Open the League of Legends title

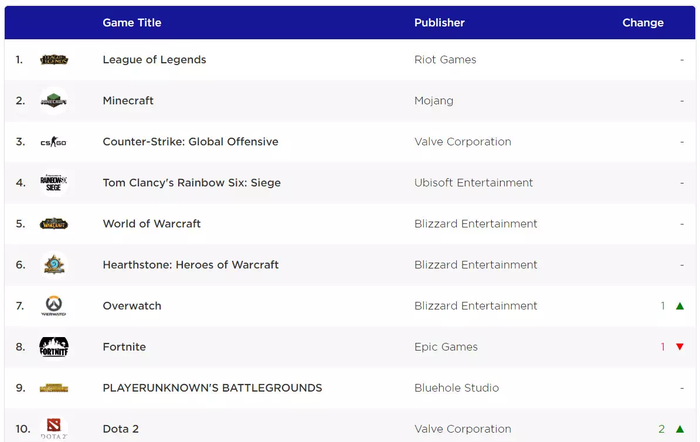(154, 60)
